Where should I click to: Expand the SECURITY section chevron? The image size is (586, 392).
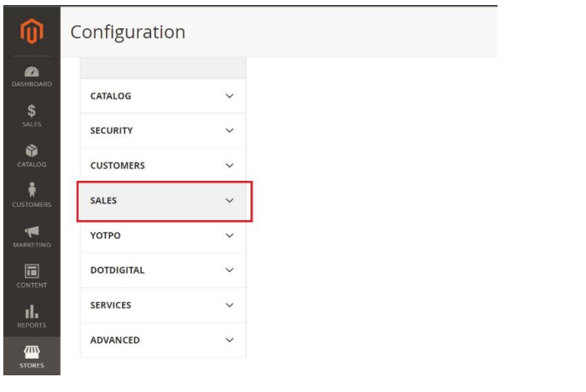point(230,131)
